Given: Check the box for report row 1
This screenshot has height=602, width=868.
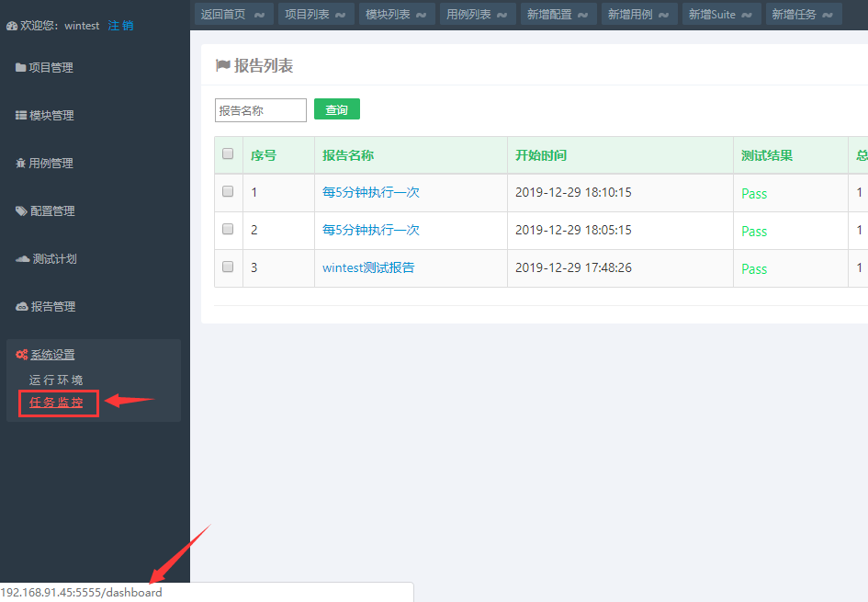Looking at the screenshot, I should (x=228, y=192).
